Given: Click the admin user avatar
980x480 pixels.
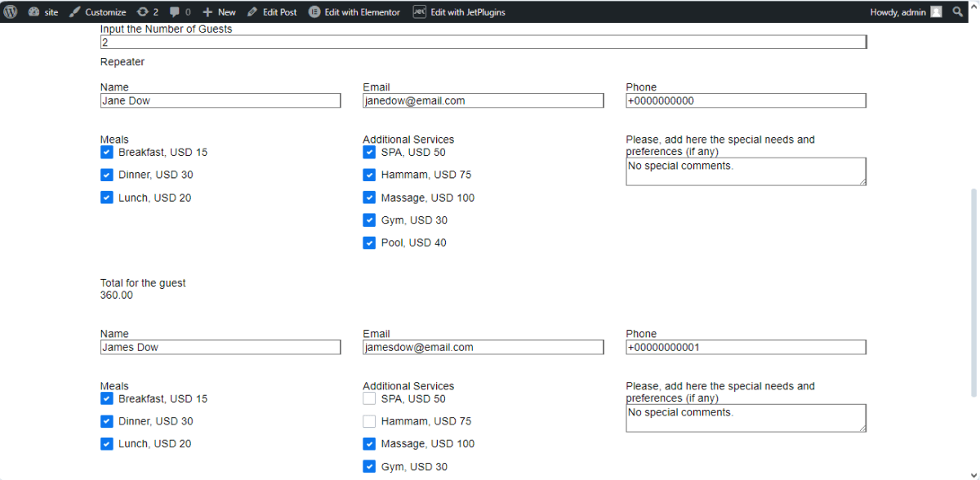Looking at the screenshot, I should pyautogui.click(x=936, y=12).
